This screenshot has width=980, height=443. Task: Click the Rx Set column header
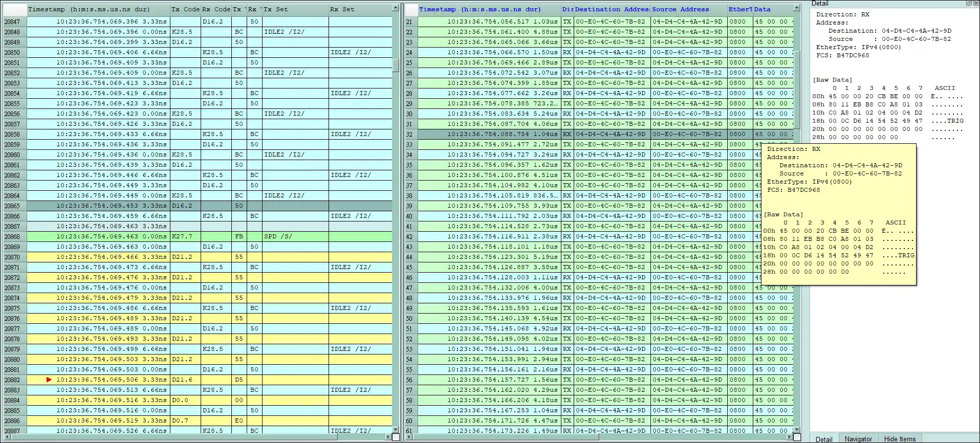[x=360, y=9]
